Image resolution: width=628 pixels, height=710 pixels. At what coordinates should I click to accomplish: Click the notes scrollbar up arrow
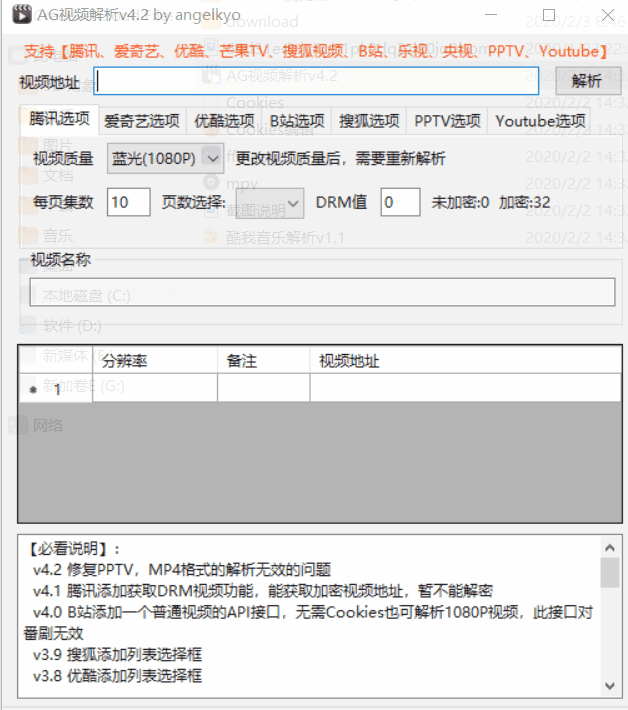pos(610,548)
